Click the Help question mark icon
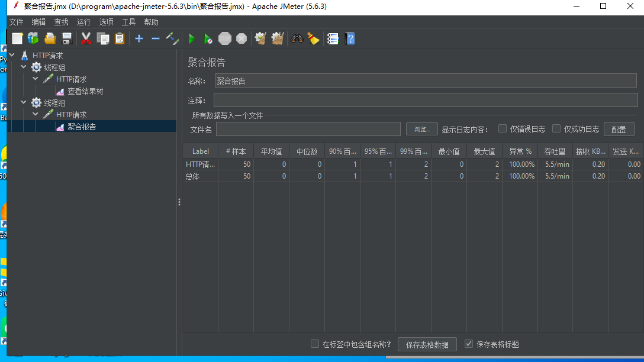644x362 pixels. [x=350, y=38]
